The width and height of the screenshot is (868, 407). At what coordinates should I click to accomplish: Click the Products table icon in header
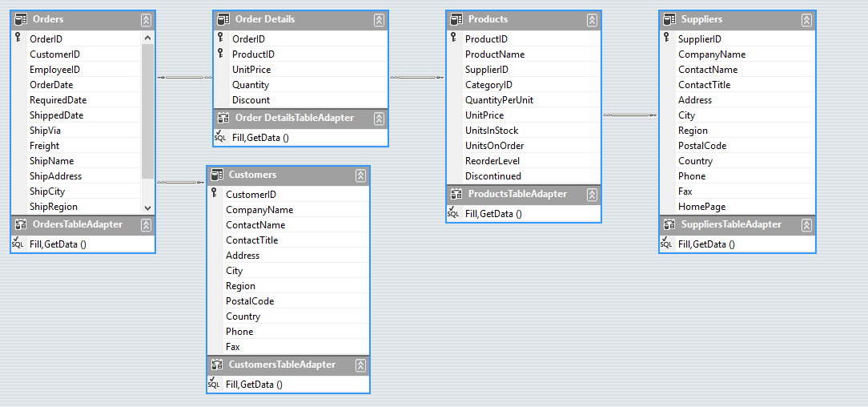coord(456,19)
